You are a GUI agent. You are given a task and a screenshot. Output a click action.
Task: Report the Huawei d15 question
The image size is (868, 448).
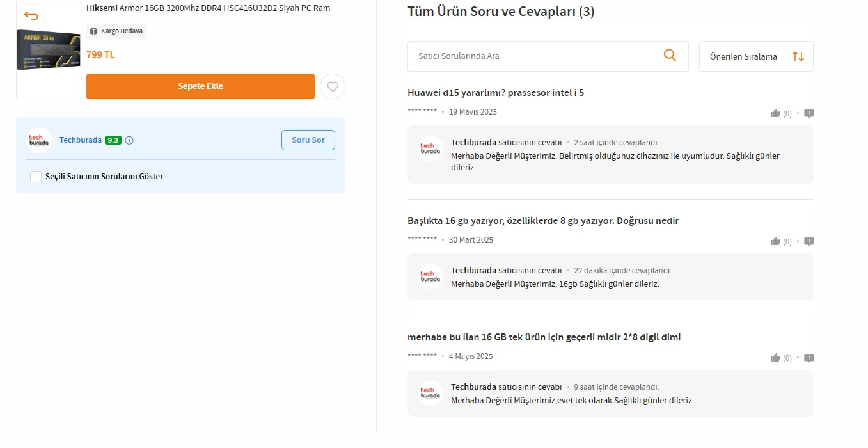pyautogui.click(x=809, y=113)
